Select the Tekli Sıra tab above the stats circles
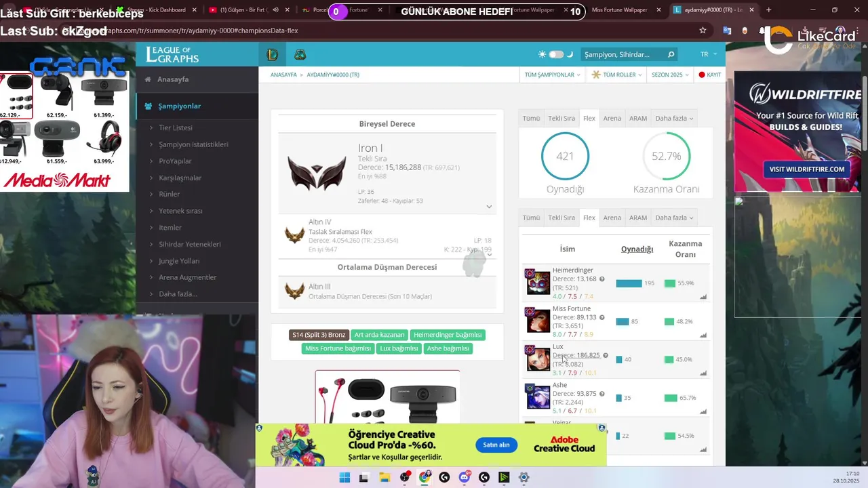The width and height of the screenshot is (868, 488). coord(561,118)
